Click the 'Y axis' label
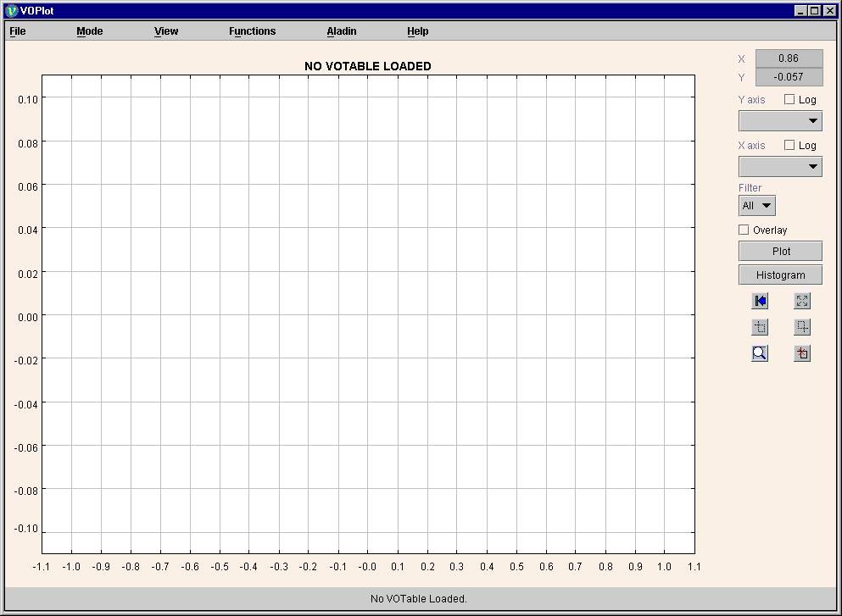Viewport: 842px width, 616px height. click(752, 100)
